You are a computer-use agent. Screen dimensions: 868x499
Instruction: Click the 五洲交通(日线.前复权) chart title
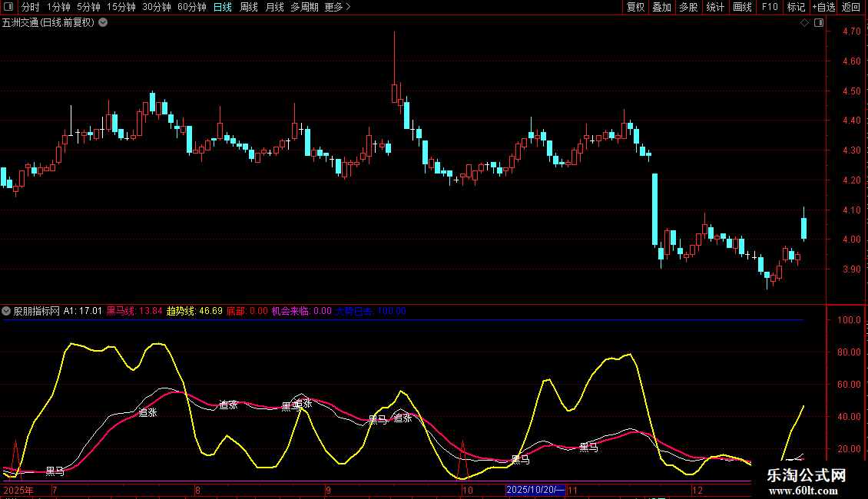48,23
